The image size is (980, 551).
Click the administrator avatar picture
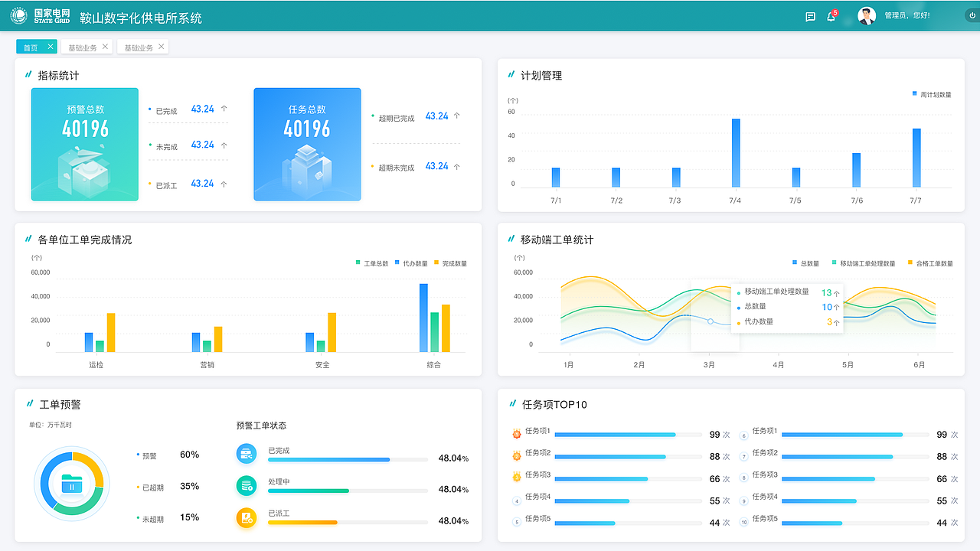(867, 16)
